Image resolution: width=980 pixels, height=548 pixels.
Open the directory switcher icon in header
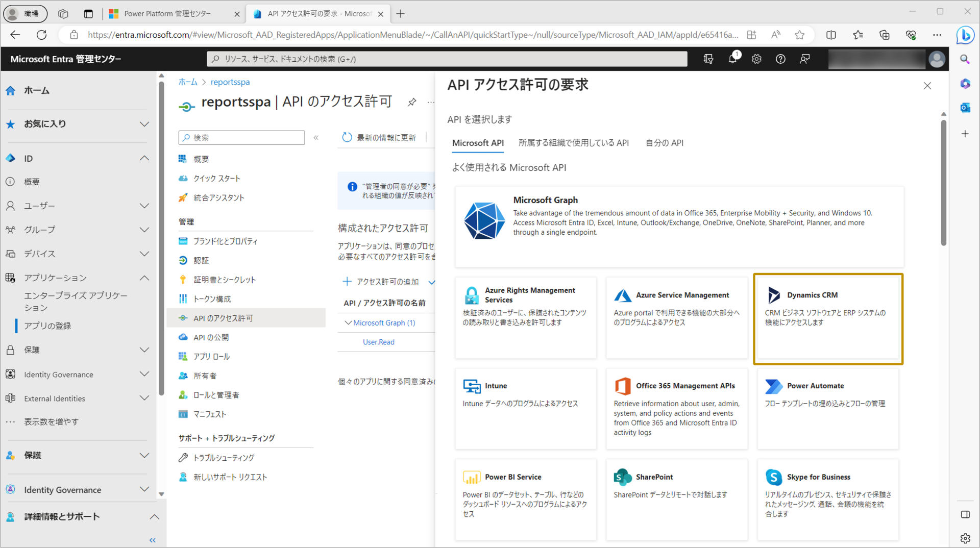point(708,59)
